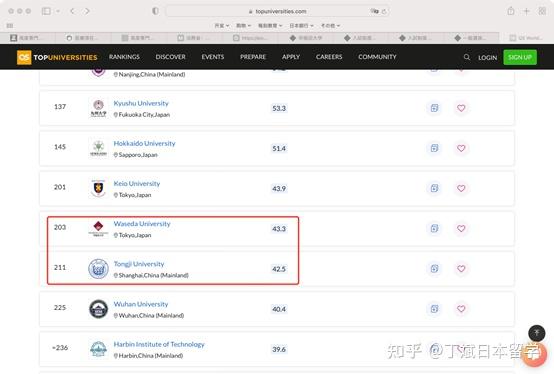Favorite Wuhan University with heart icon

(461, 309)
